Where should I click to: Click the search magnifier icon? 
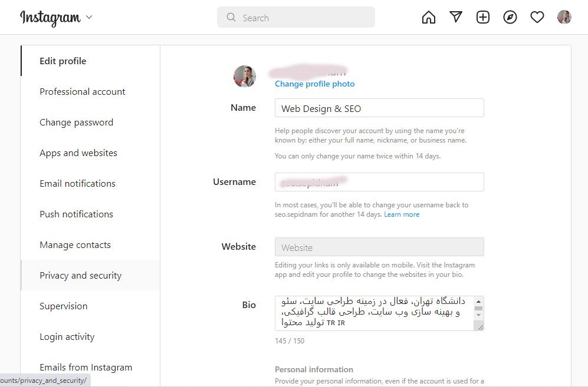(x=231, y=18)
